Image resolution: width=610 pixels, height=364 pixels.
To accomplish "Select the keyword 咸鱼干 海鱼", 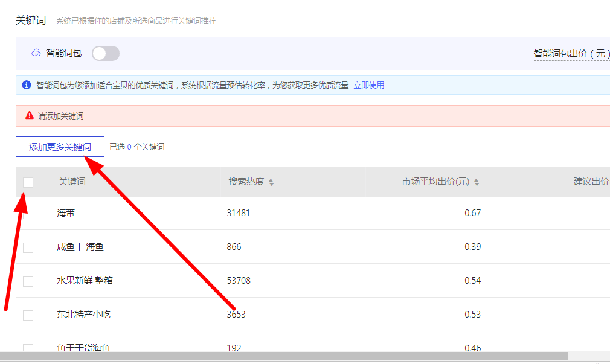I will pos(80,246).
